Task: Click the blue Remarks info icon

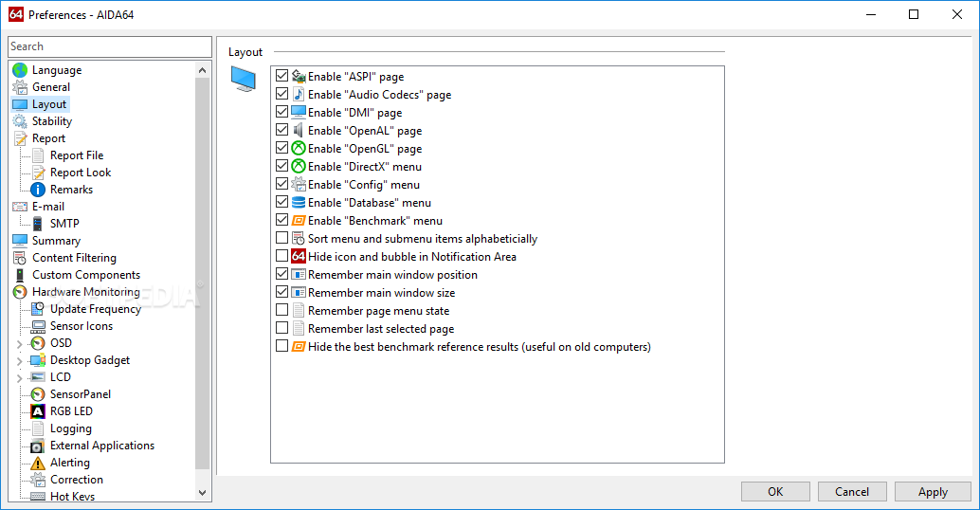Action: click(38, 190)
